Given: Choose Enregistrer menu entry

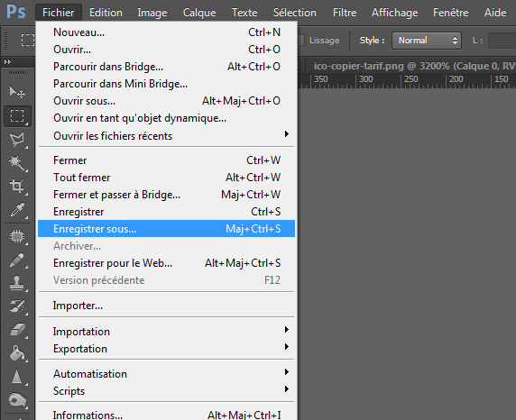Looking at the screenshot, I should click(x=167, y=212).
